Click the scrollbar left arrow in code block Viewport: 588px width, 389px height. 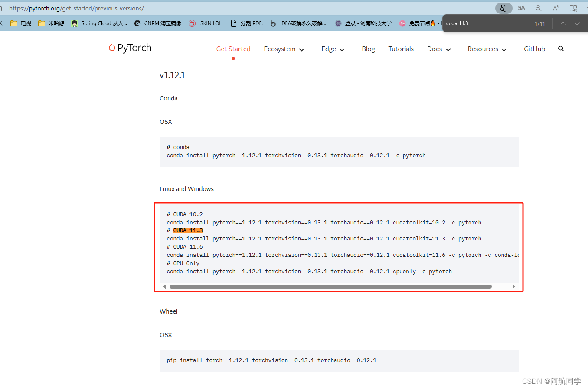point(165,286)
